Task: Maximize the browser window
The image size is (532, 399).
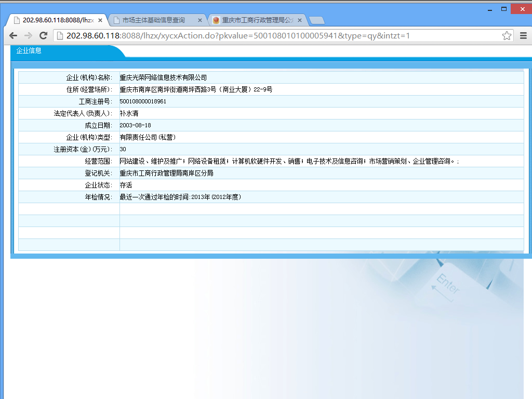Action: (504, 9)
